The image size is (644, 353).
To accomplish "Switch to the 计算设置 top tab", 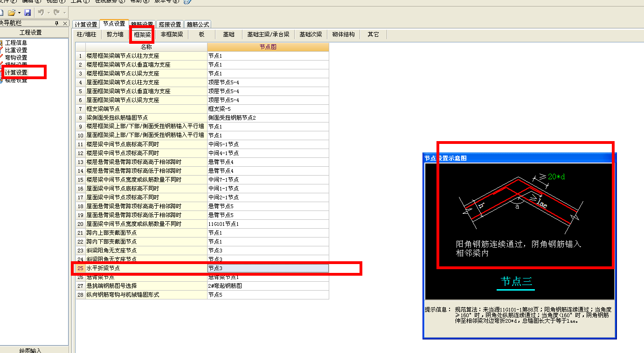I will tap(86, 24).
